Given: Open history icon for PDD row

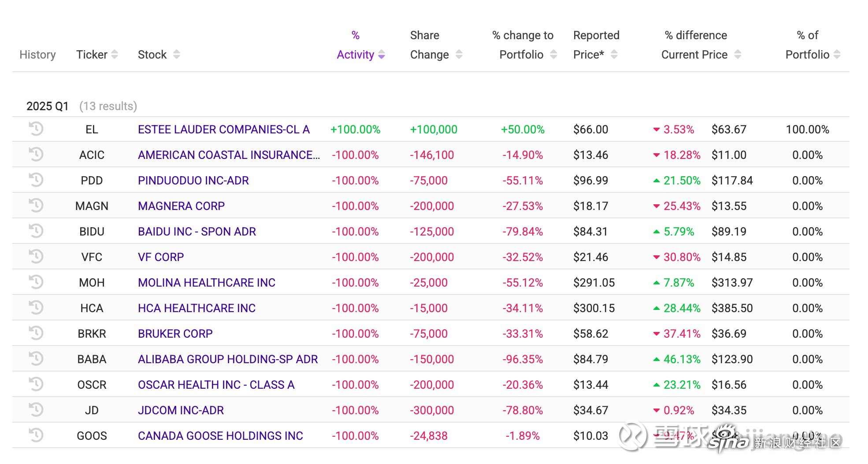Looking at the screenshot, I should (x=36, y=180).
